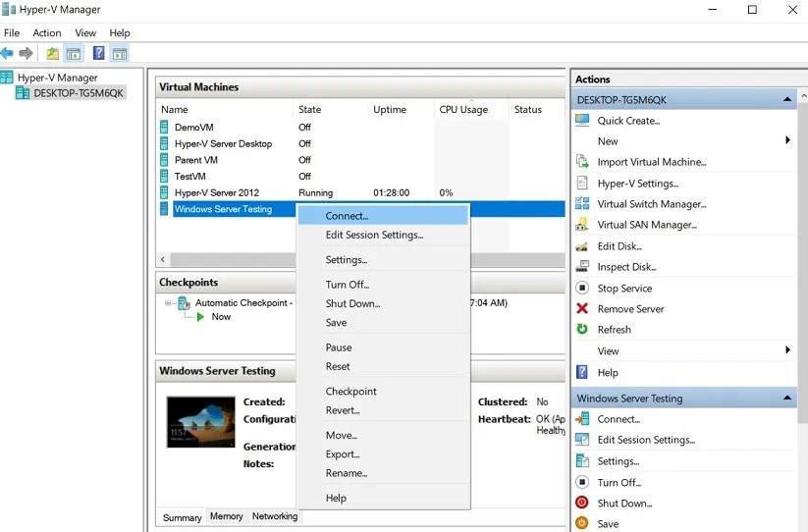Click the Windows Server Testing VM thumbnail
The width and height of the screenshot is (808, 532).
(200, 421)
